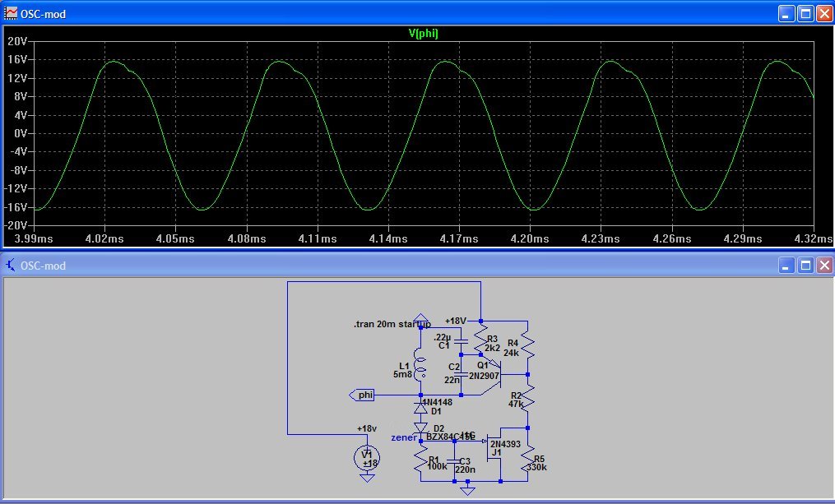Viewport: 835px width, 504px height.
Task: Maximize the waveform plot window
Action: [x=805, y=14]
